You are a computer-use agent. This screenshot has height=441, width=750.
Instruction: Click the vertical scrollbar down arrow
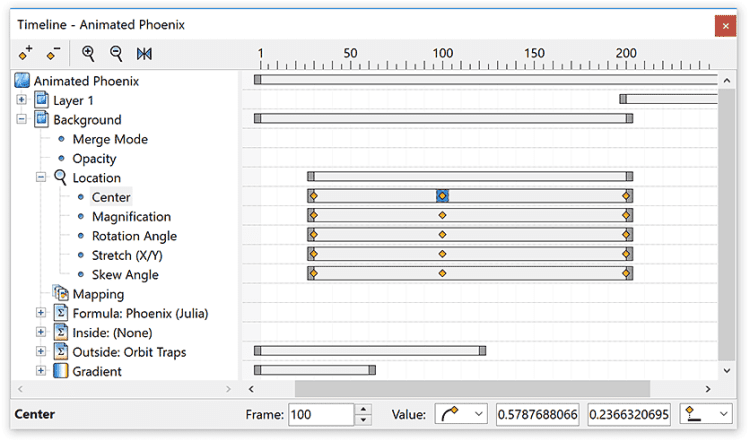pyautogui.click(x=727, y=371)
